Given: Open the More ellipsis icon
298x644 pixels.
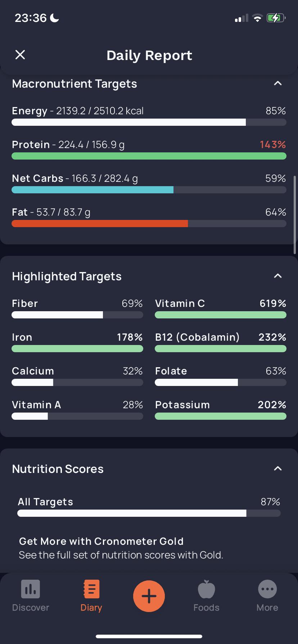Looking at the screenshot, I should [x=267, y=589].
